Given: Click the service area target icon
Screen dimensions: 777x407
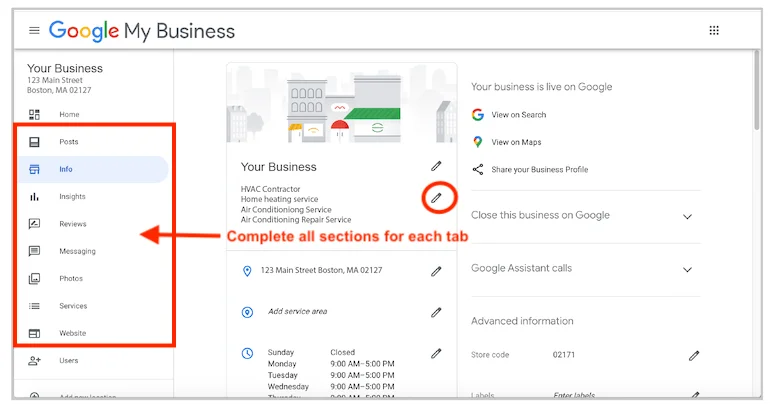Looking at the screenshot, I should tap(247, 312).
